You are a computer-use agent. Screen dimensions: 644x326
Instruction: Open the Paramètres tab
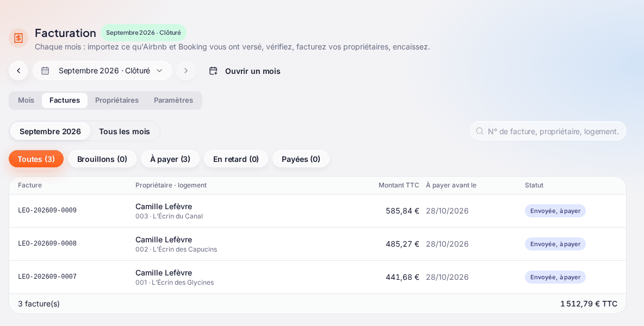[x=174, y=101]
